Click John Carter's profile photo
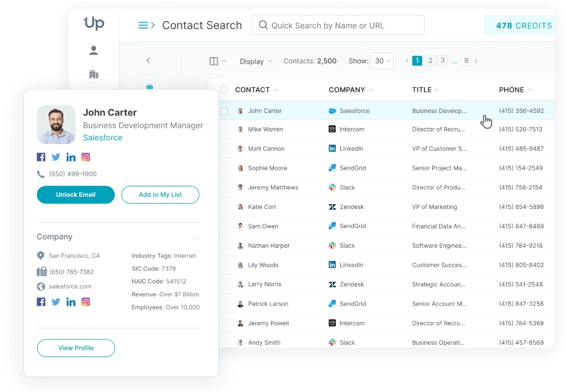Screen dimensions: 574x392 (x=56, y=124)
